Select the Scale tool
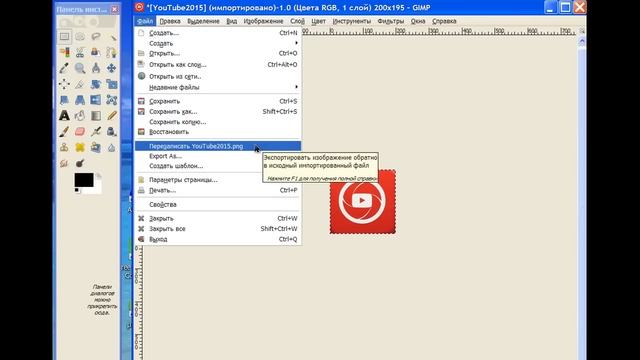This screenshot has height=360, width=640. pyautogui.click(x=111, y=84)
